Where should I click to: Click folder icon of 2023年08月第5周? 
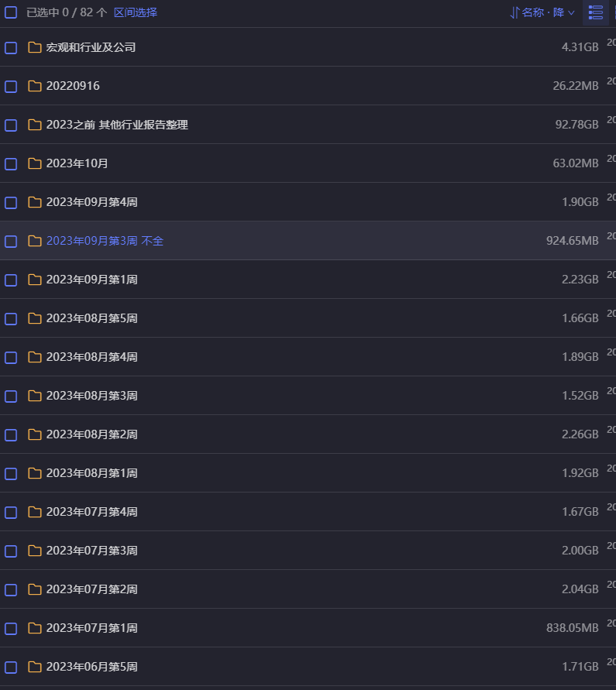[x=35, y=318]
